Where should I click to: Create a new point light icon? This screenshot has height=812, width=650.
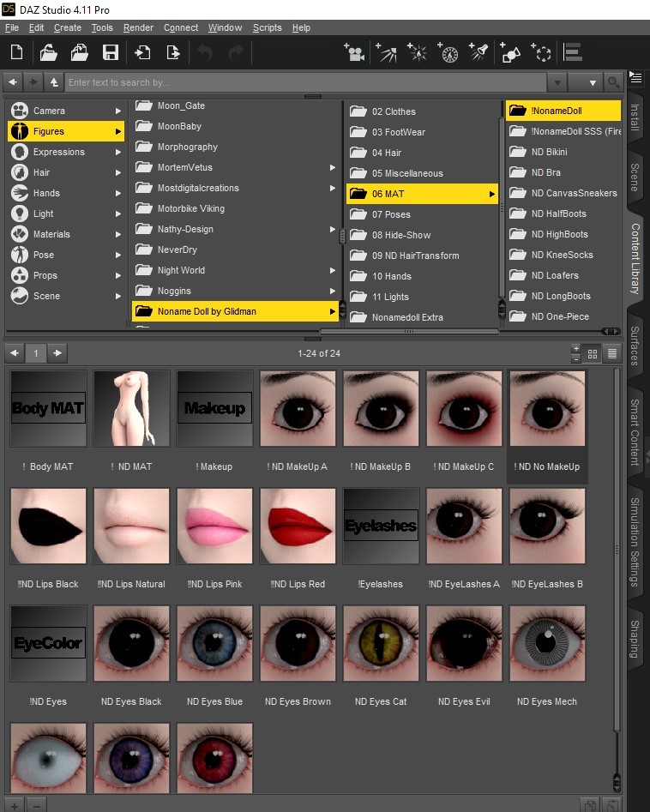click(x=418, y=52)
